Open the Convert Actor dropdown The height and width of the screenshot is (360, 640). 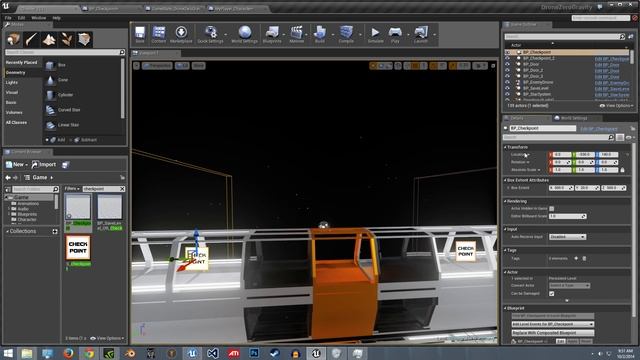click(569, 285)
